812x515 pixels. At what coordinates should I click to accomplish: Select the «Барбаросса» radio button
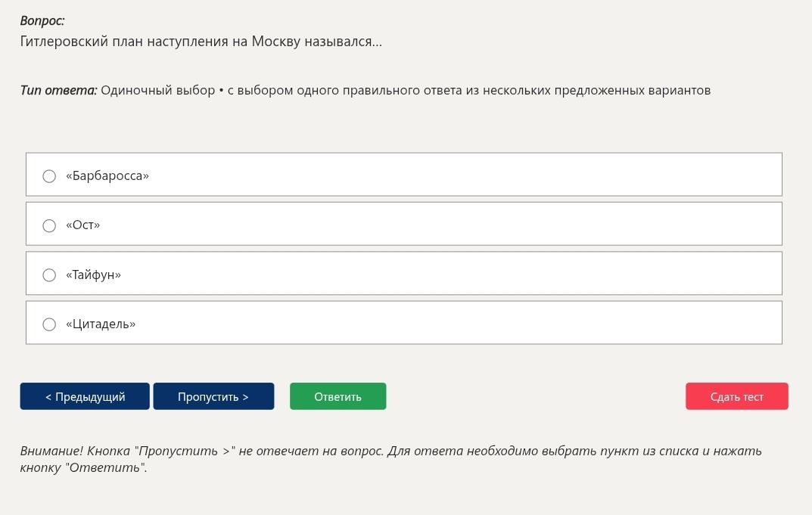click(49, 176)
